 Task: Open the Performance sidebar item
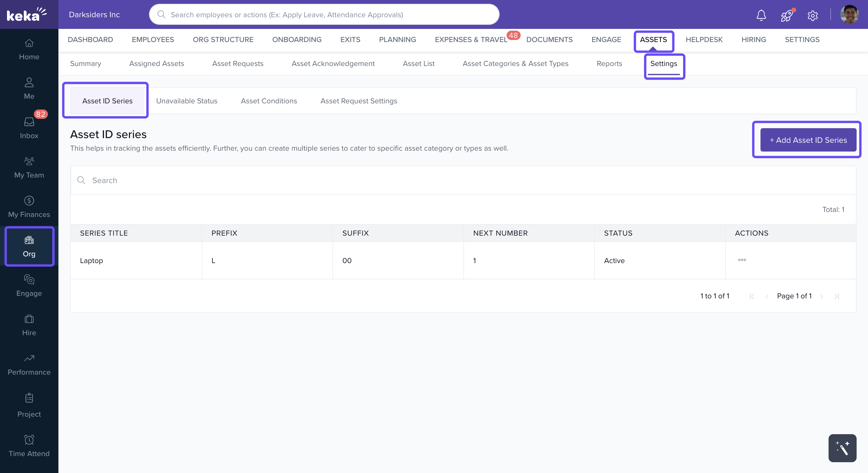(x=29, y=364)
